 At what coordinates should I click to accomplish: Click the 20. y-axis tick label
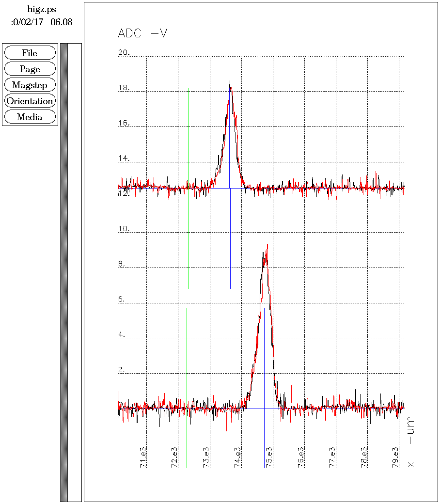[124, 52]
